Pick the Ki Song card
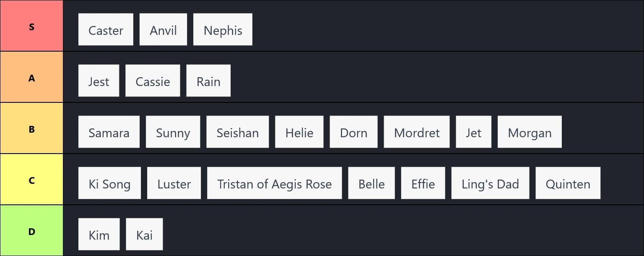644x256 pixels. tap(109, 183)
